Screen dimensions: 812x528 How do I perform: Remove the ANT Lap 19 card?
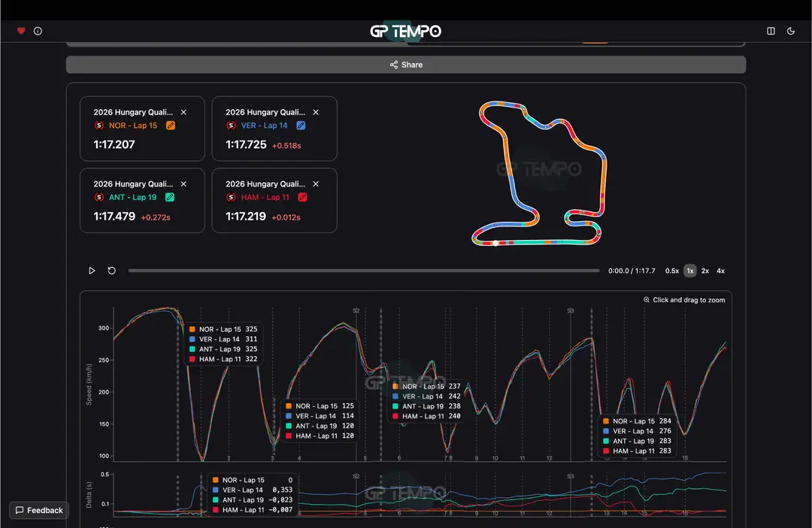point(183,184)
